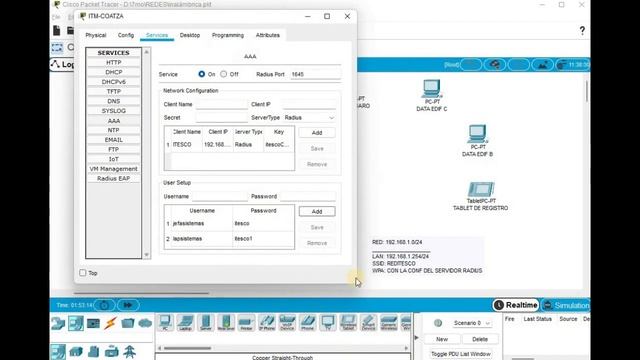Click the Power Cycle Devices clock icon

pyautogui.click(x=104, y=305)
